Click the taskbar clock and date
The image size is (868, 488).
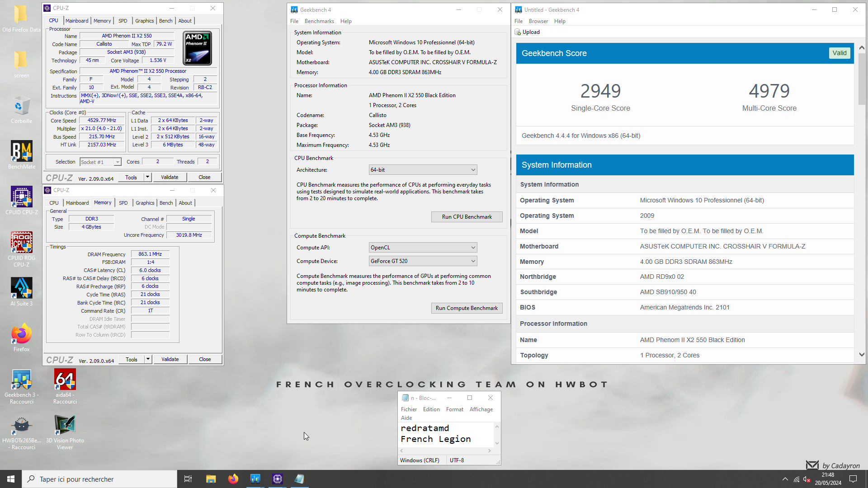tap(828, 479)
